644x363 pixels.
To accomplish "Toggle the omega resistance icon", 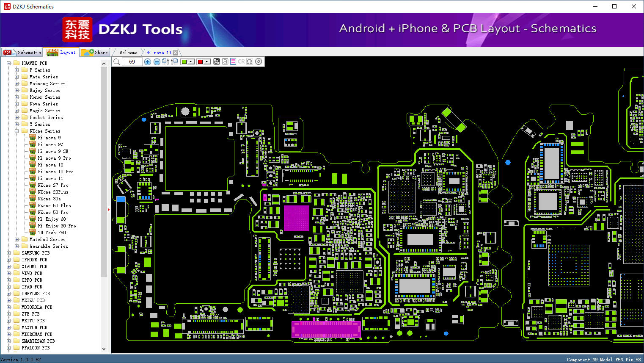I will pos(250,61).
